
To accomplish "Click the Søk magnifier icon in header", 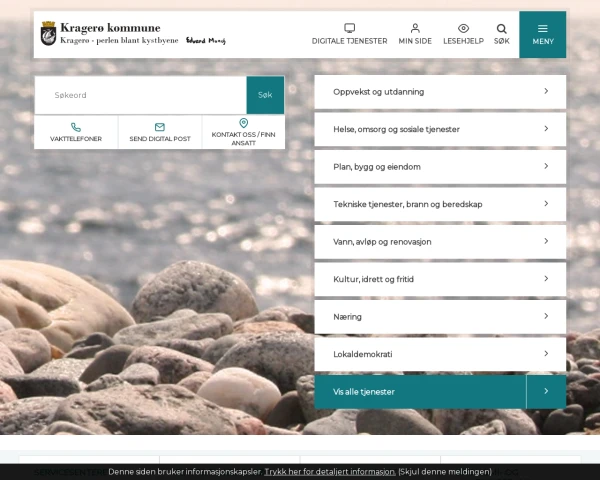I will [501, 28].
